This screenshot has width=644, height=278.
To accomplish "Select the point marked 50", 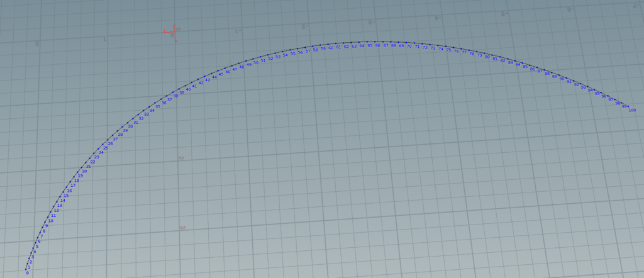I will [256, 62].
